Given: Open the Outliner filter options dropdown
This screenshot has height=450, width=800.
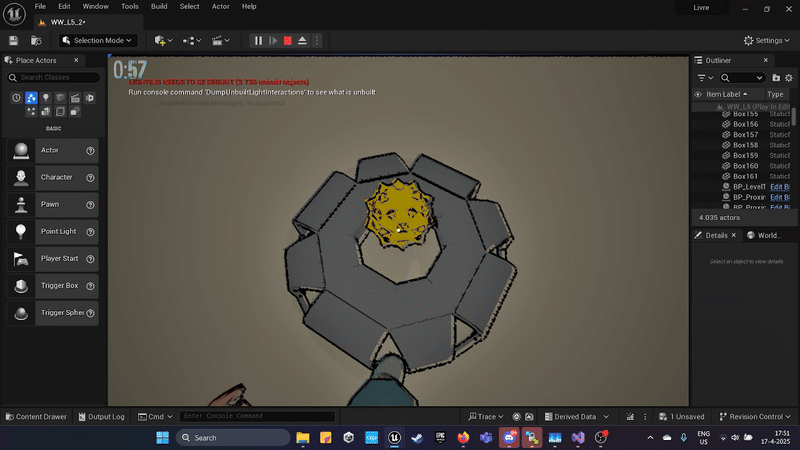Looking at the screenshot, I should (704, 77).
